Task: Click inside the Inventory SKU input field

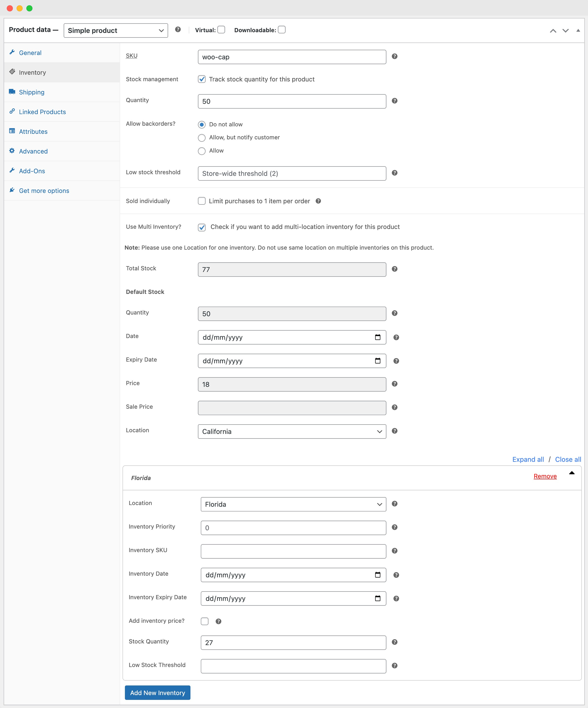Action: 293,551
